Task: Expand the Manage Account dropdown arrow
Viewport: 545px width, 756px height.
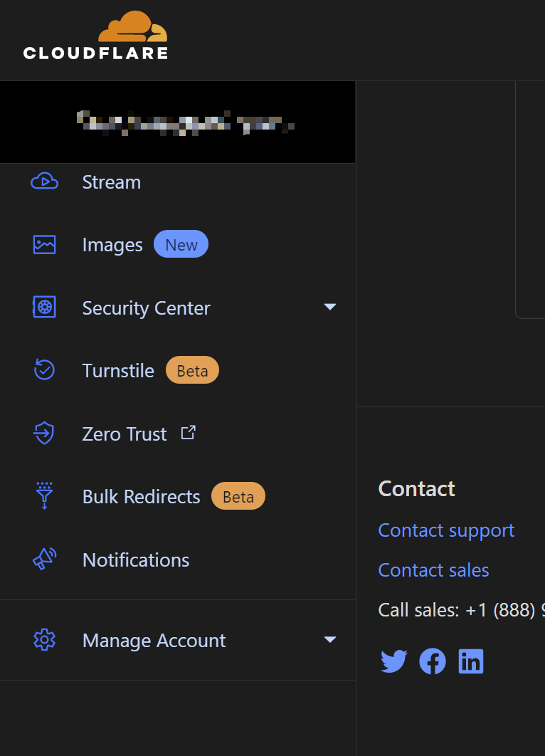Action: click(329, 639)
